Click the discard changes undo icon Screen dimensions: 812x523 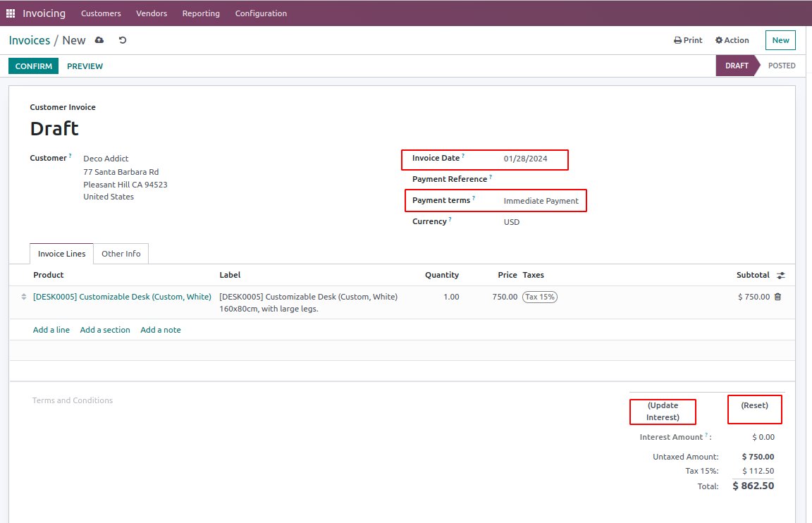pyautogui.click(x=123, y=40)
